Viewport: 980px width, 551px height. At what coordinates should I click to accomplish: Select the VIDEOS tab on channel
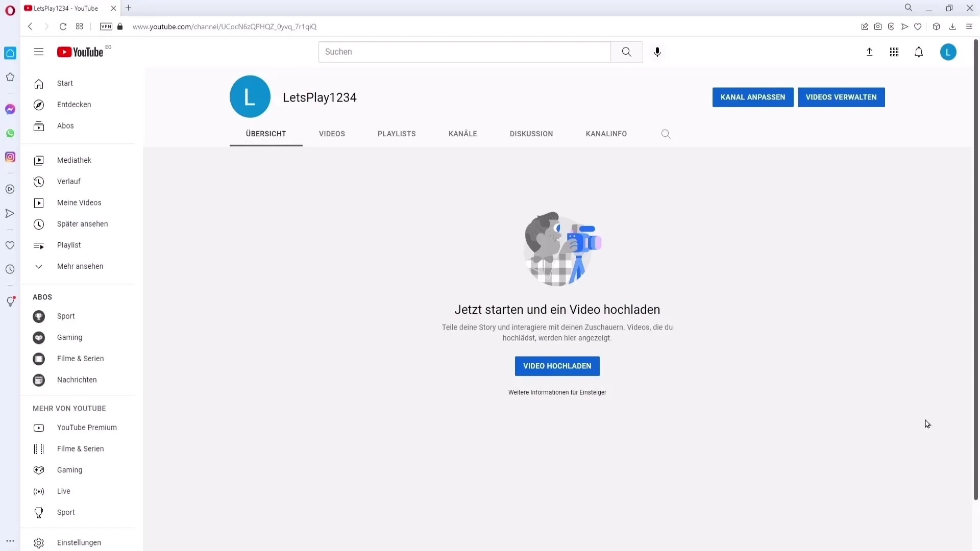coord(332,133)
